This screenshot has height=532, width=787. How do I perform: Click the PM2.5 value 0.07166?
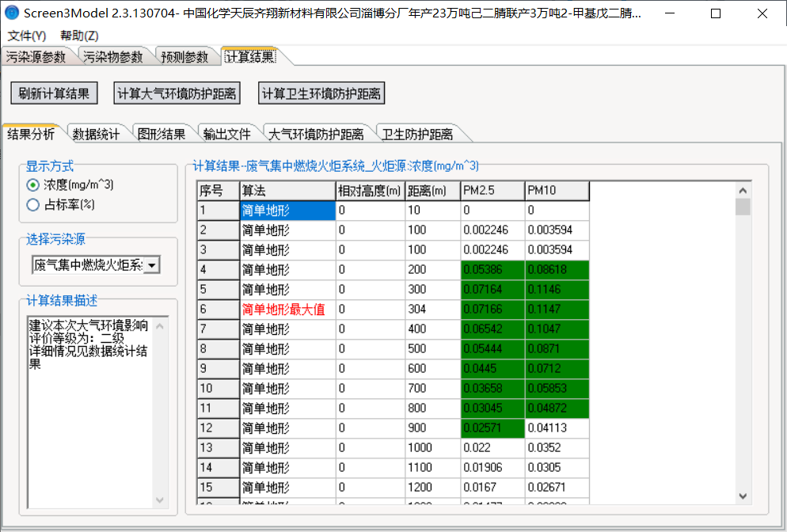tap(493, 310)
